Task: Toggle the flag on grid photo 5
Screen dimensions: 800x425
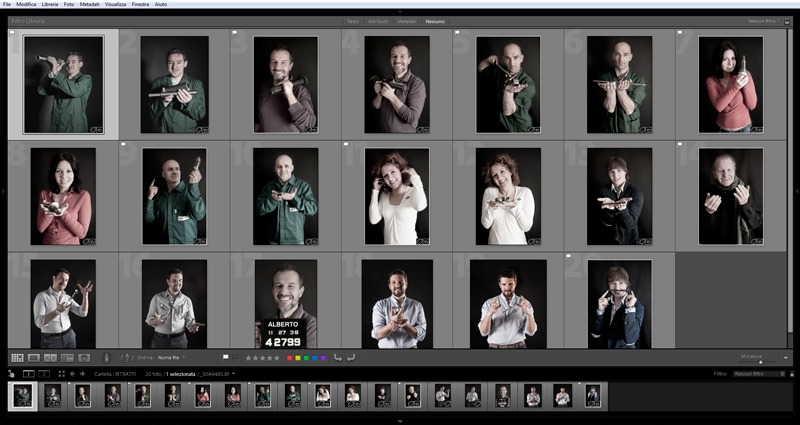Action: [457, 32]
